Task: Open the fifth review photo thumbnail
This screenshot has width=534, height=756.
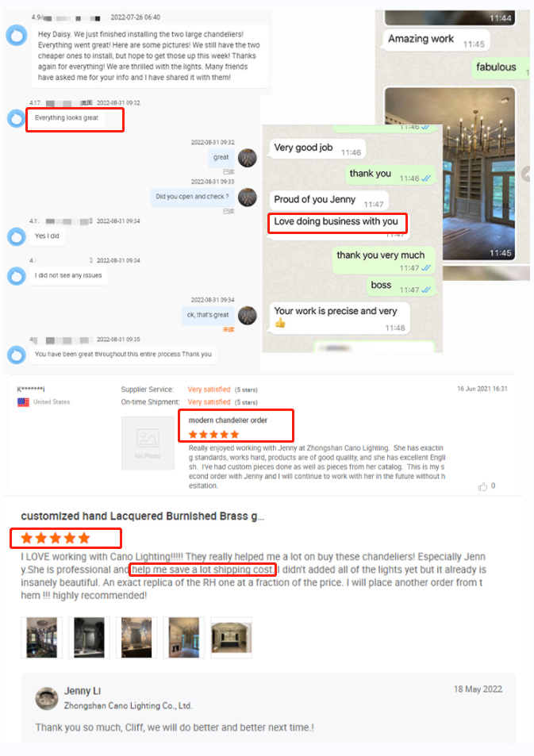Action: (232, 637)
